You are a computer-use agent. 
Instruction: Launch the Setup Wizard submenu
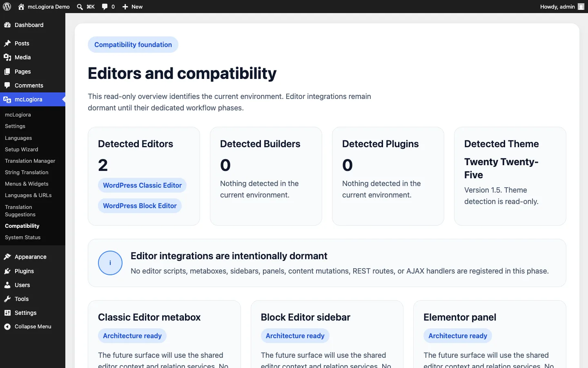[x=22, y=150]
